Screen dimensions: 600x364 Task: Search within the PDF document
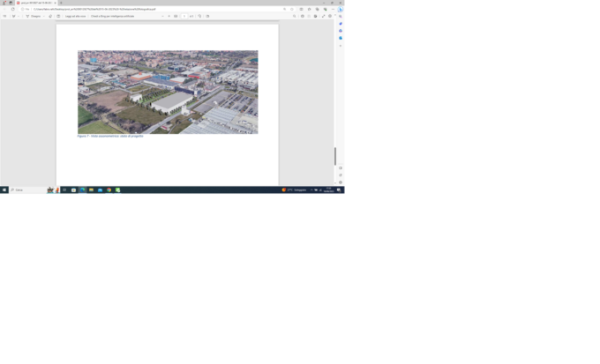tap(294, 16)
